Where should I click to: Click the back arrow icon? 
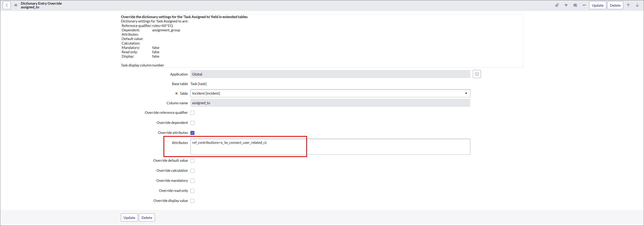7,5
